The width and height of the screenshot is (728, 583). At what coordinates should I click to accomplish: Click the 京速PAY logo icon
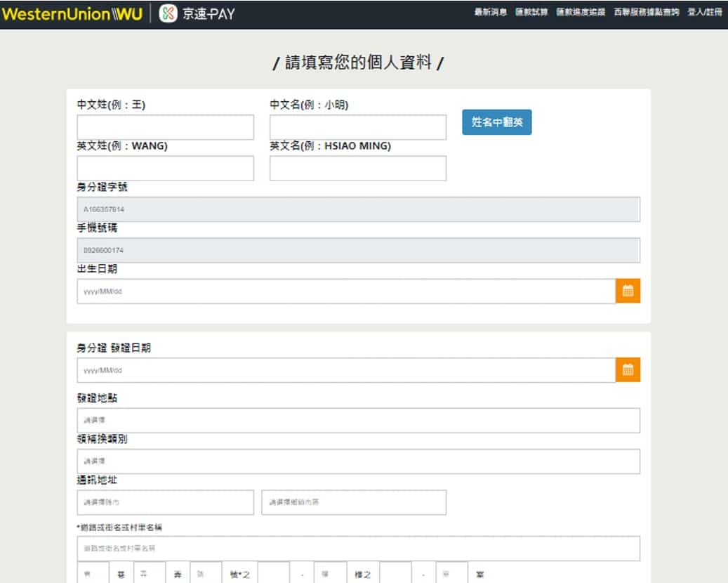(x=168, y=14)
